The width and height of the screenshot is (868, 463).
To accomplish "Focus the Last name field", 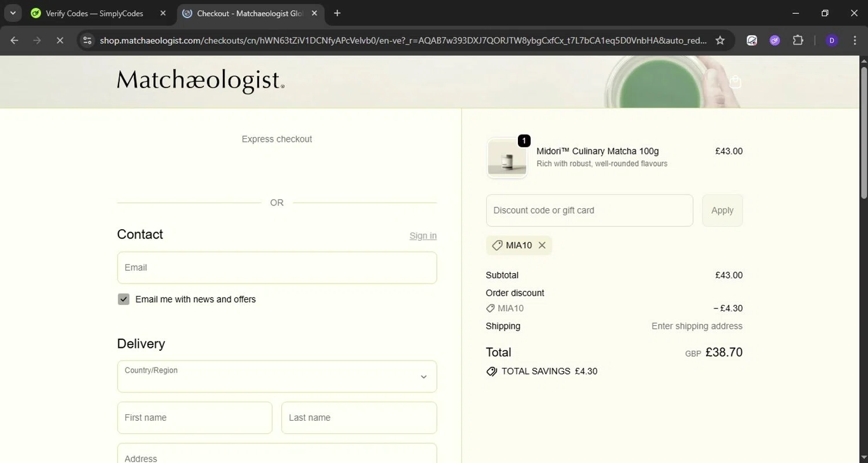I will point(359,418).
